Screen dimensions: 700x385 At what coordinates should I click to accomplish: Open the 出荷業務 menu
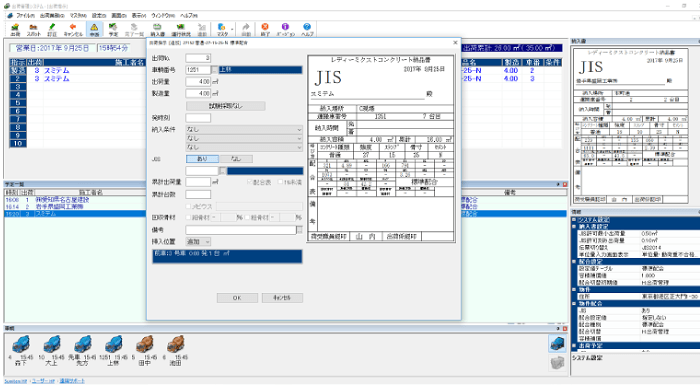point(52,16)
